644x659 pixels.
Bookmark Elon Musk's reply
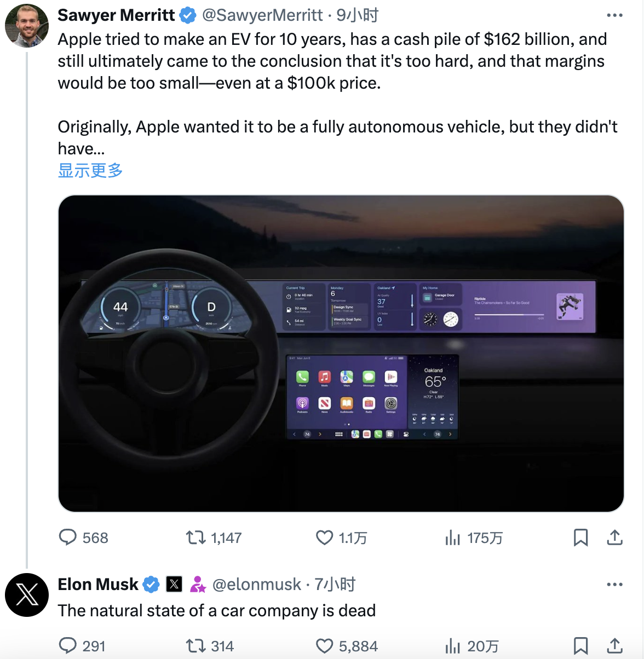pos(580,646)
